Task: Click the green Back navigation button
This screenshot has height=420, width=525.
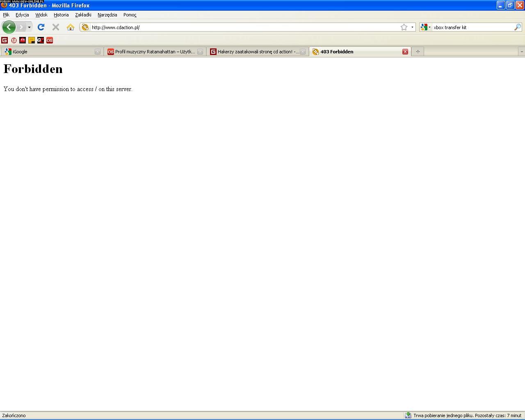Action: 9,27
